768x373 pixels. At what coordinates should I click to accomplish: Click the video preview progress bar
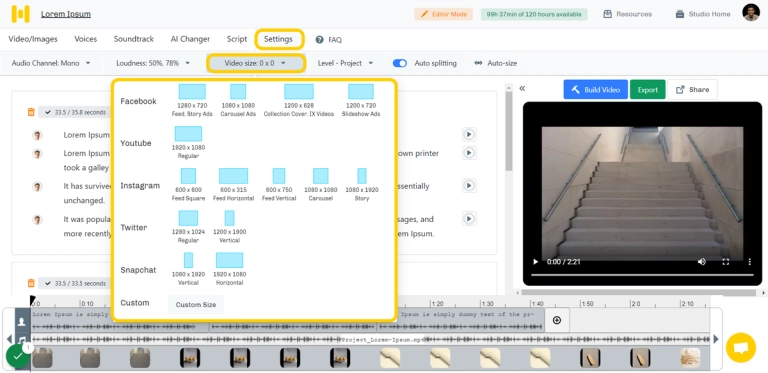[x=642, y=276]
